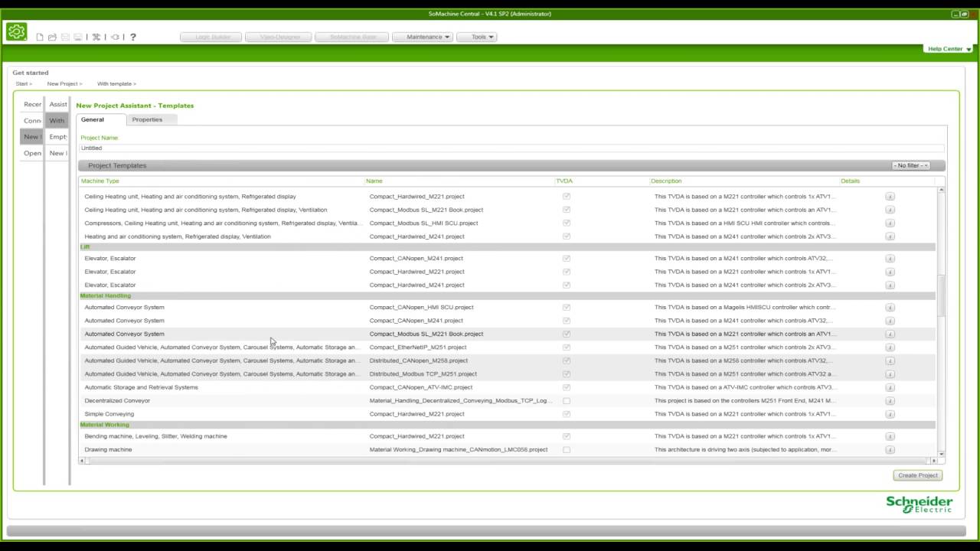Sort by the Name column header
The height and width of the screenshot is (551, 980).
pos(374,181)
